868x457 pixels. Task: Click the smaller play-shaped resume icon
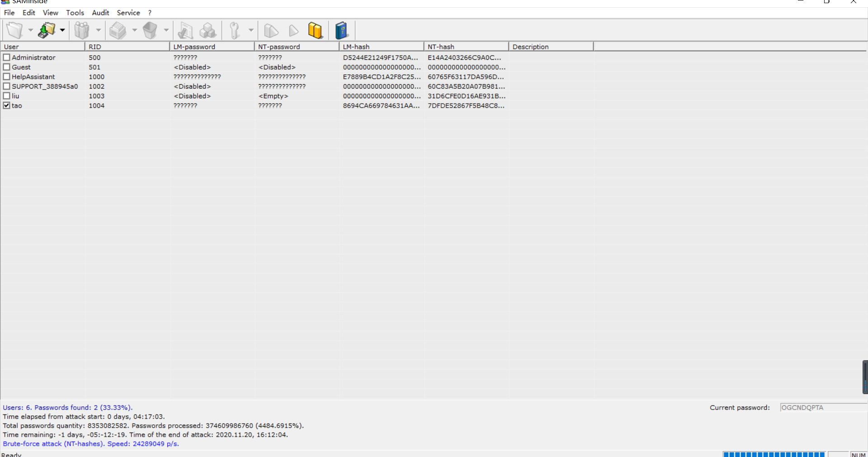pos(294,30)
